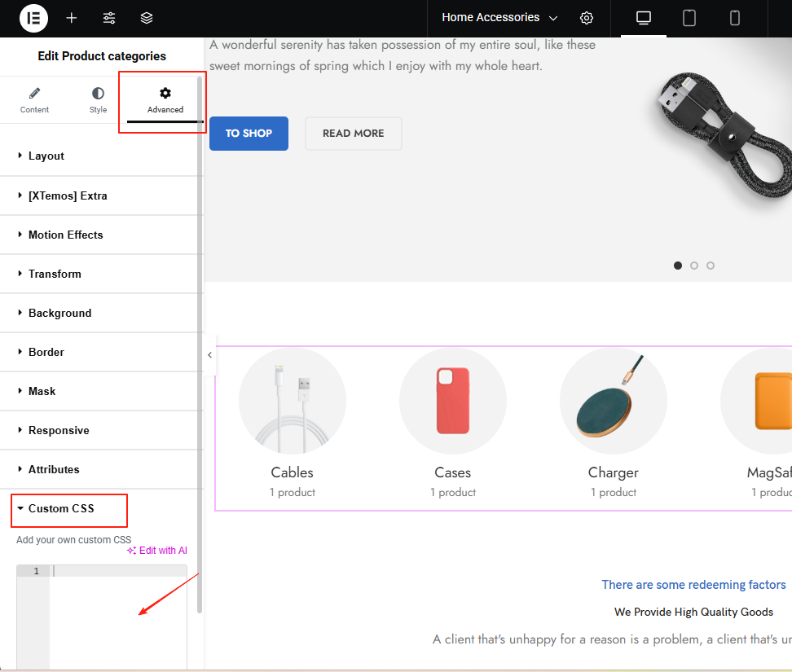Switch to mobile preview mode
792x672 pixels.
point(735,18)
